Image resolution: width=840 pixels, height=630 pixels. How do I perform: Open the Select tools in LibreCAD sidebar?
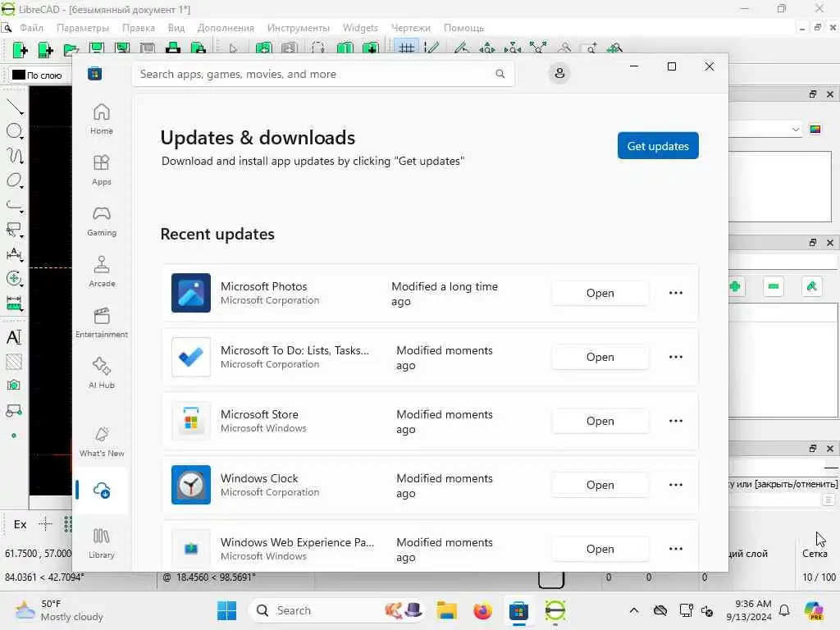pos(15,230)
